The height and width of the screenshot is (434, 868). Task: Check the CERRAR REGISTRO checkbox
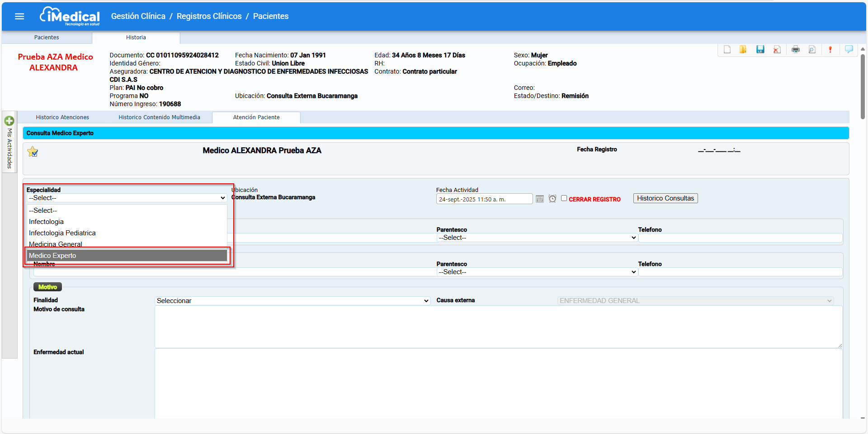[564, 198]
